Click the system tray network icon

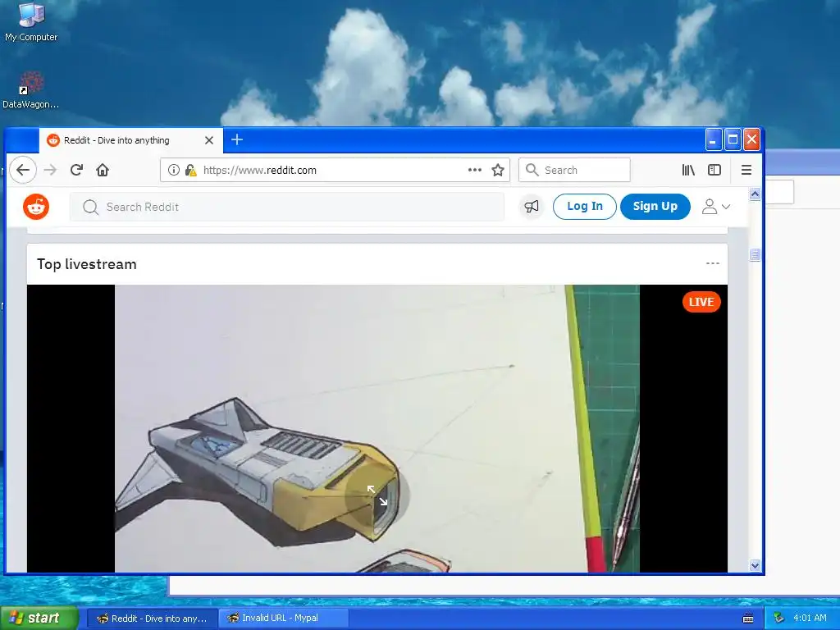point(779,619)
